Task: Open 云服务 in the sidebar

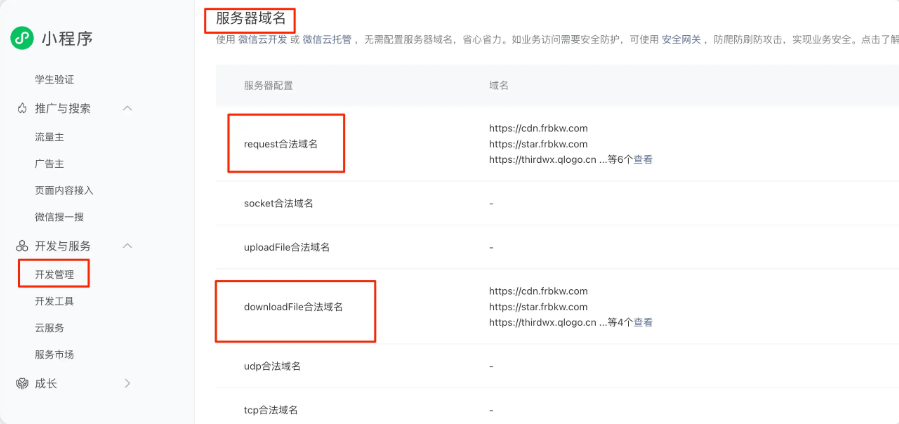Action: click(49, 328)
